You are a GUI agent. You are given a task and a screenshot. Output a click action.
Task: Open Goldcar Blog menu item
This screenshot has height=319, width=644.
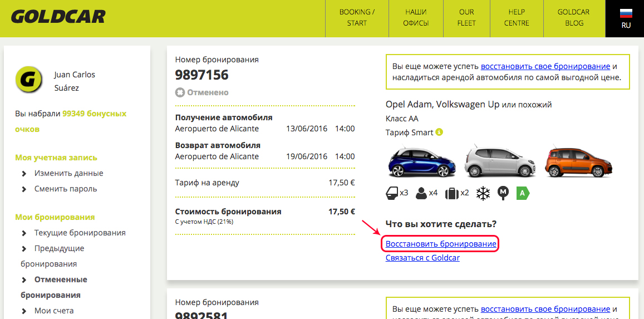pos(574,18)
